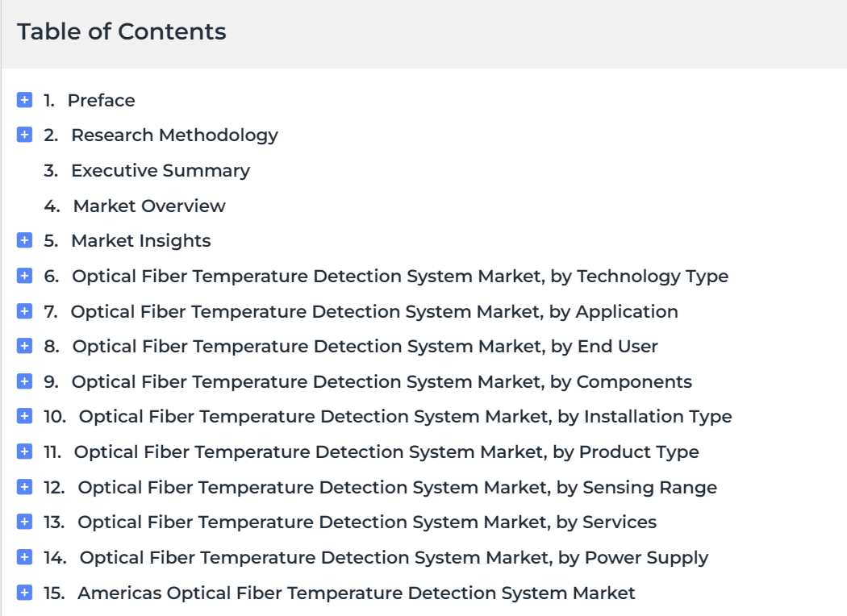Expand Market Insights plus icon
The width and height of the screenshot is (847, 616).
coord(24,240)
